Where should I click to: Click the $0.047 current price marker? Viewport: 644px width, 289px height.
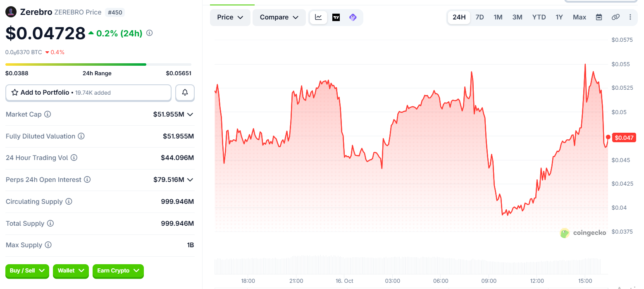click(624, 138)
